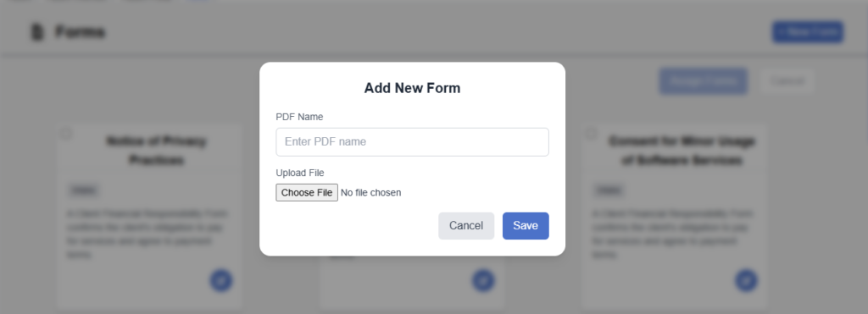This screenshot has height=314, width=868.
Task: Click edit icon on Consent for Minor Usage card
Action: point(746,280)
